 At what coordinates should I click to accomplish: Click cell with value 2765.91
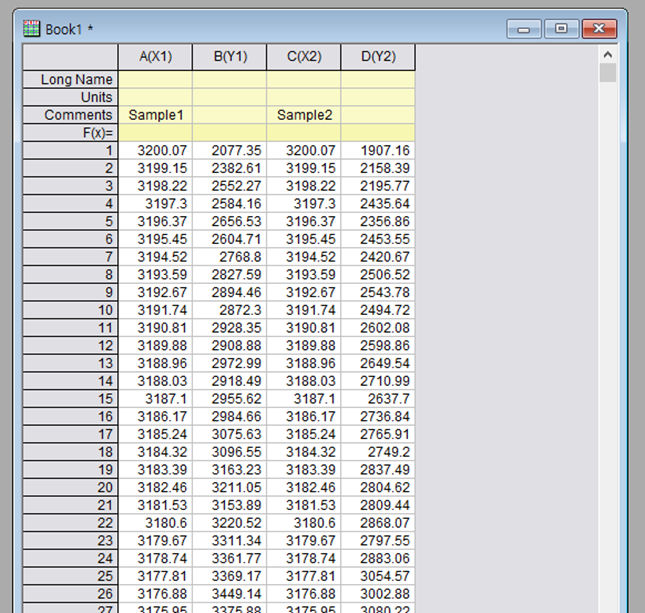378,434
